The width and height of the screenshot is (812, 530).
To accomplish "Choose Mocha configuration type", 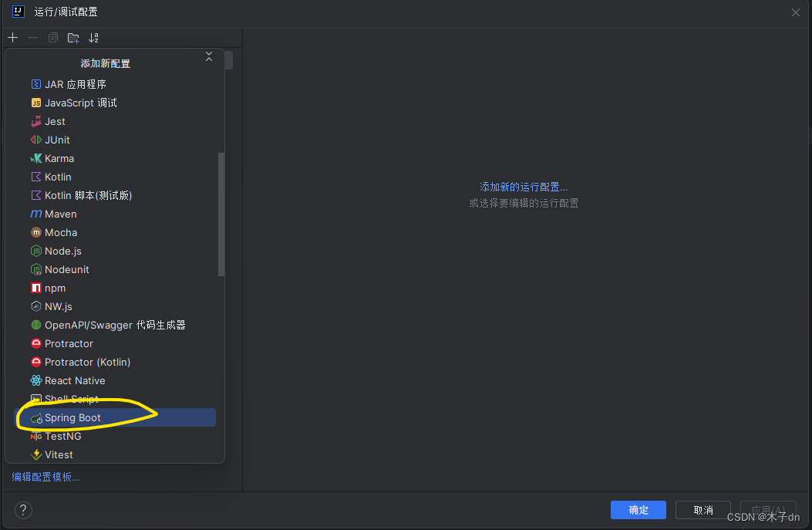I will [114, 233].
